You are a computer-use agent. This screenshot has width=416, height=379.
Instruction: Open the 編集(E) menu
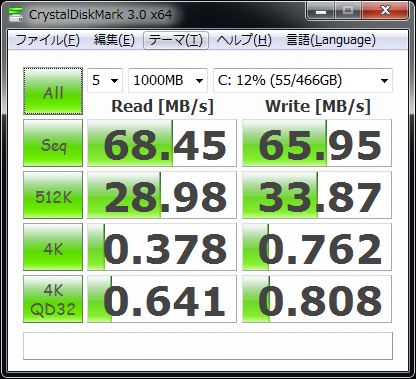coord(114,40)
